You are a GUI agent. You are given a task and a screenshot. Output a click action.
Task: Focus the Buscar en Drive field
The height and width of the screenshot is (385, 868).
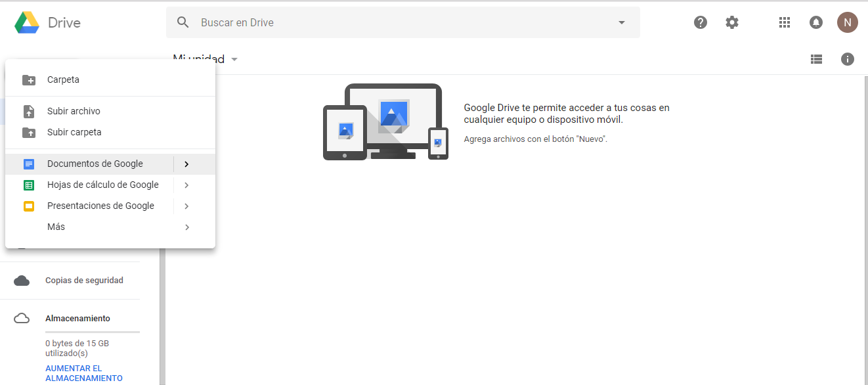[403, 22]
